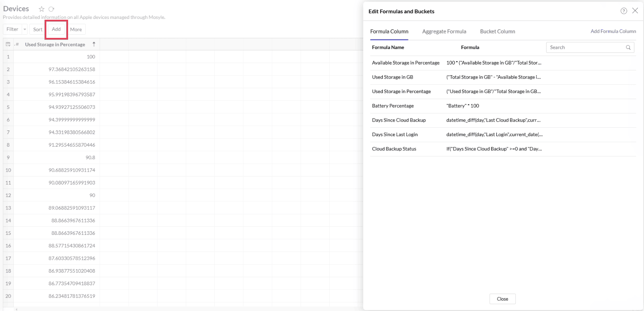Click the Add Formula Column link
The height and width of the screenshot is (311, 644).
[x=613, y=31]
